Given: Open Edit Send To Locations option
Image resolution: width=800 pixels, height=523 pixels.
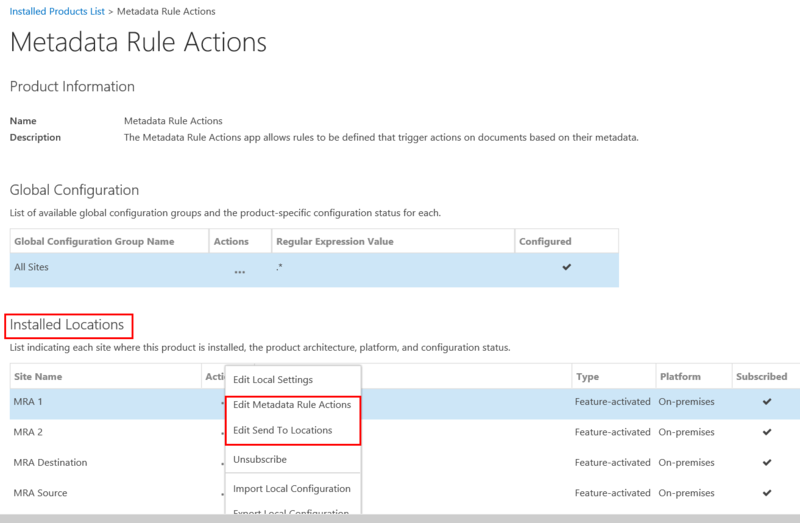Looking at the screenshot, I should [283, 430].
